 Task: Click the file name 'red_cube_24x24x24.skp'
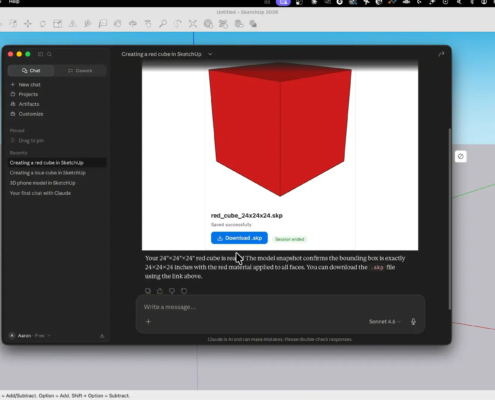[x=247, y=215]
